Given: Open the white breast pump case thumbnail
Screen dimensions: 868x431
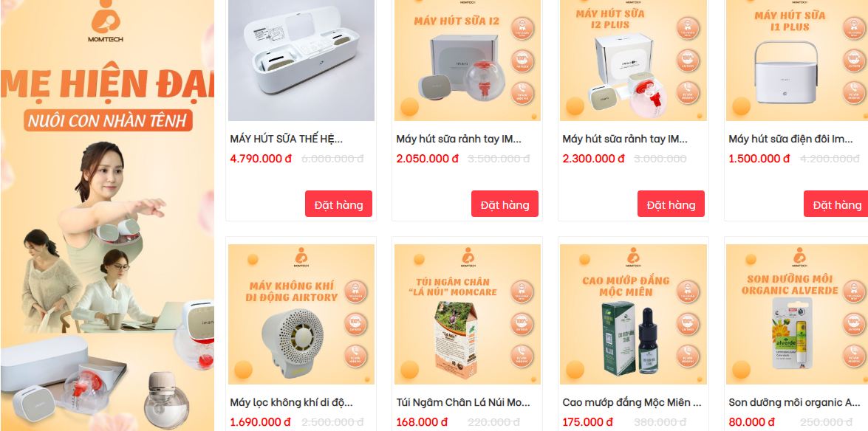Looking at the screenshot, I should [x=301, y=61].
